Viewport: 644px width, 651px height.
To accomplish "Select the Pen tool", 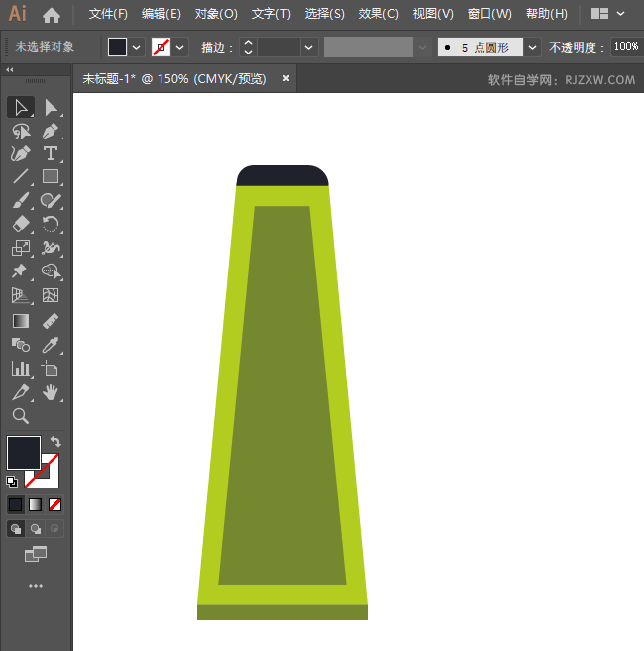I will (x=51, y=130).
